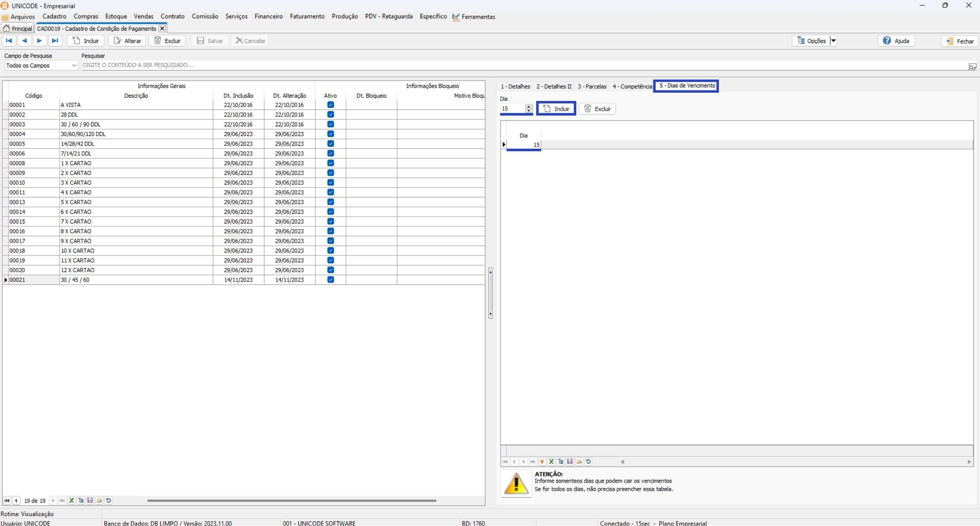
Task: Click Incluir button next to Dia field
Action: [556, 109]
